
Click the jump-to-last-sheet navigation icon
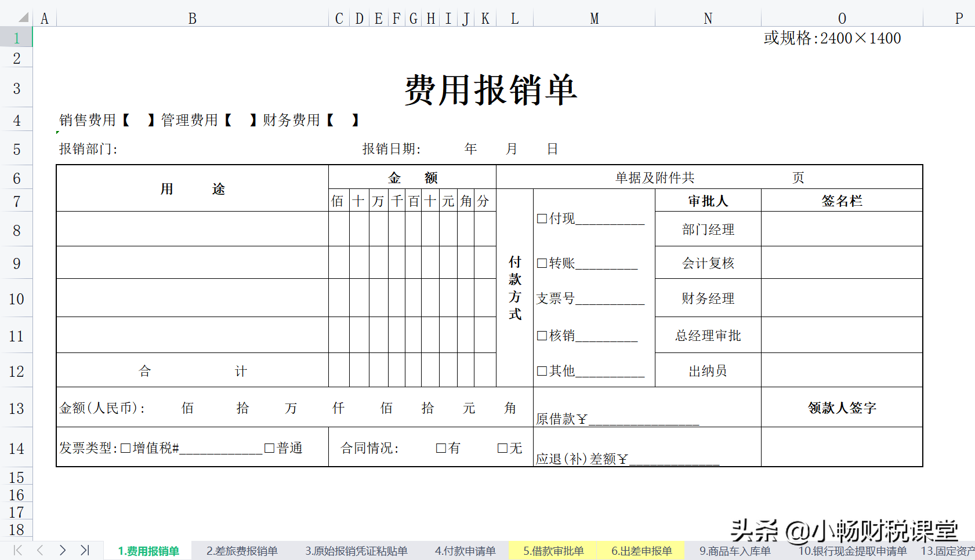tap(86, 551)
